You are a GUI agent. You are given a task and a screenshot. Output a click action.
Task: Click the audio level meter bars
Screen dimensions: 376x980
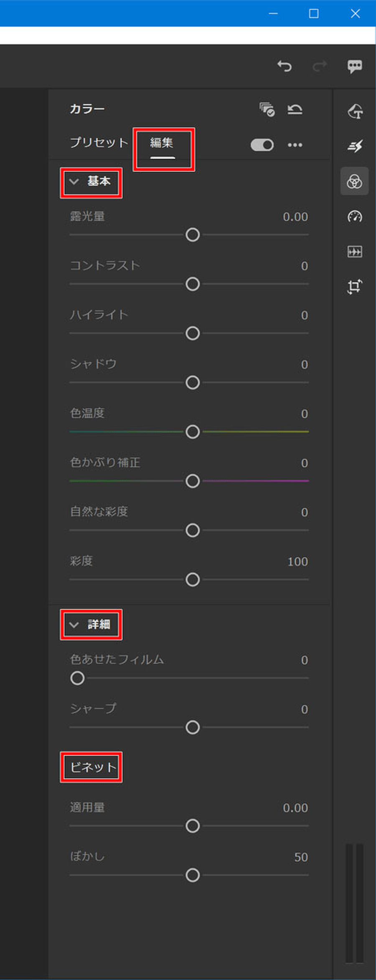[x=354, y=903]
